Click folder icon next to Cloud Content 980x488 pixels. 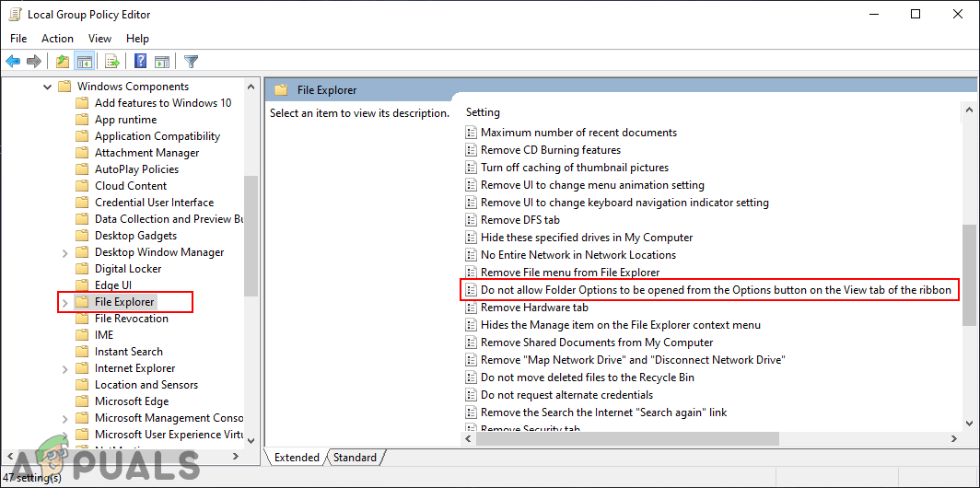[82, 186]
